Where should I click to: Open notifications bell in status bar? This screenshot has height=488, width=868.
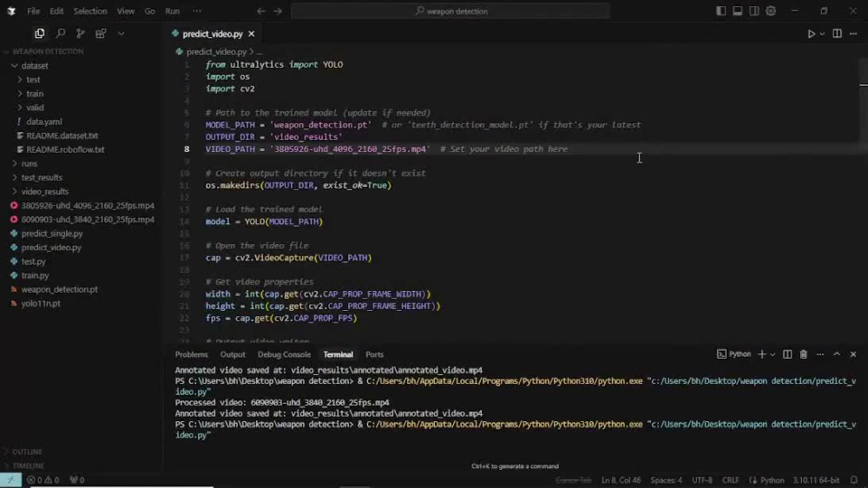(x=854, y=479)
